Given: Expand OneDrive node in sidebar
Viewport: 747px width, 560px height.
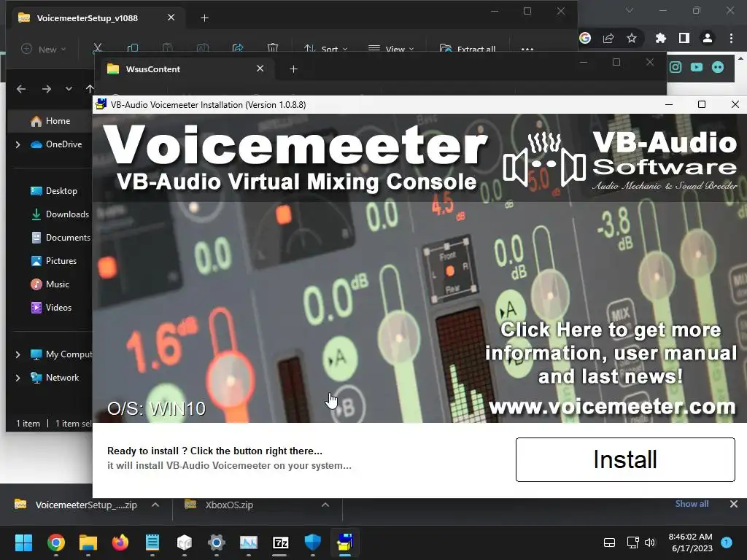Looking at the screenshot, I should point(18,144).
